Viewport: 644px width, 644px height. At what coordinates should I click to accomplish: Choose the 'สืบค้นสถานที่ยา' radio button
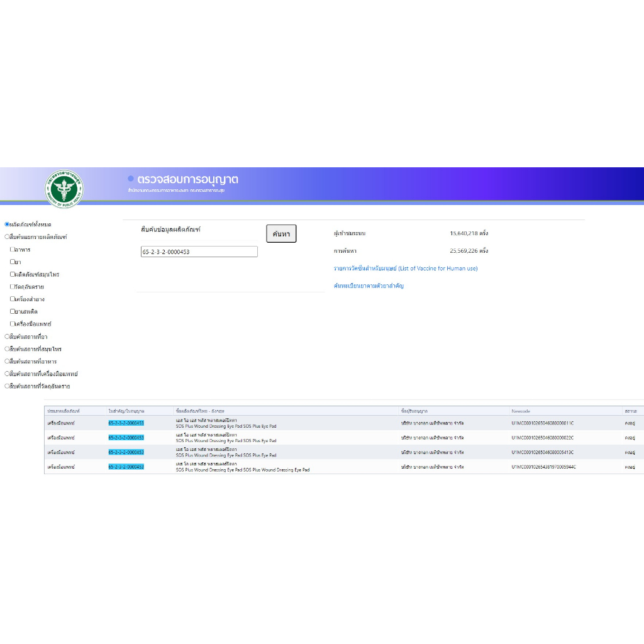pyautogui.click(x=7, y=336)
